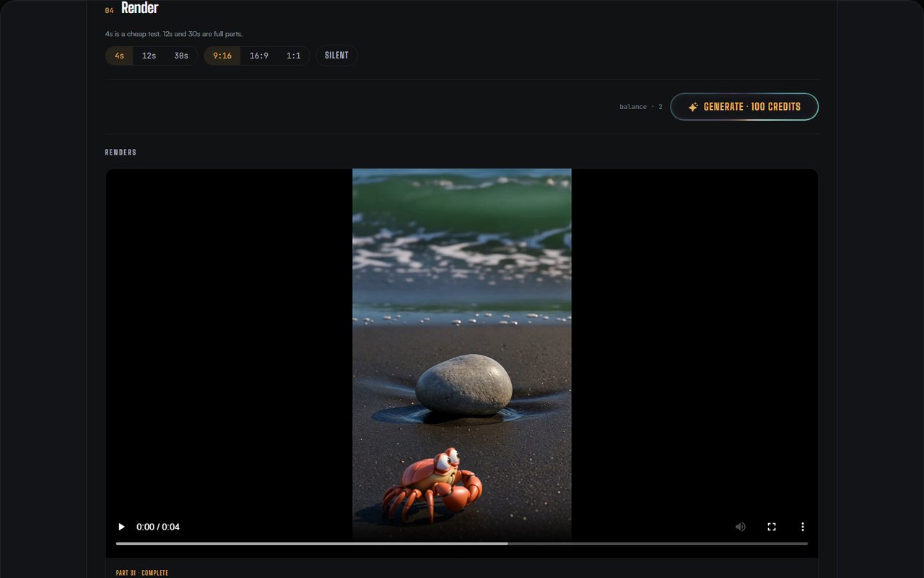Screen dimensions: 924x578
Task: Select the 4s duration option
Action: click(119, 56)
